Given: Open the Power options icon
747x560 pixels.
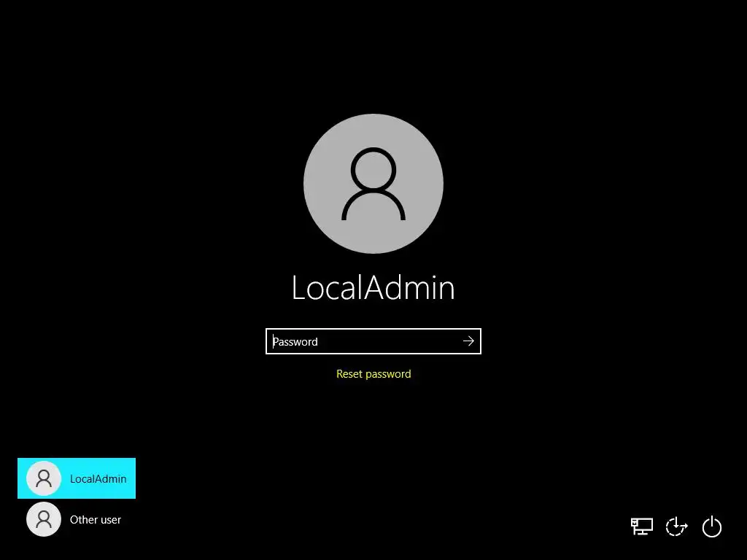Looking at the screenshot, I should tap(712, 526).
